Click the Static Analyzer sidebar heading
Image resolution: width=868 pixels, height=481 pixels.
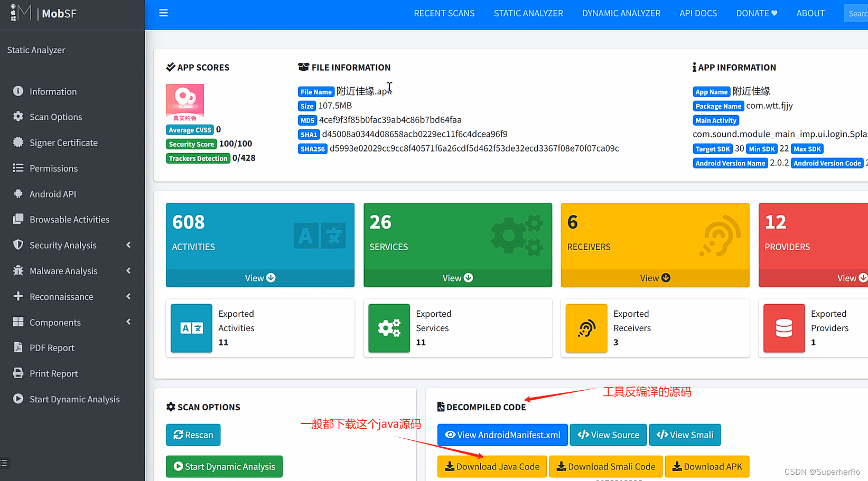[36, 50]
